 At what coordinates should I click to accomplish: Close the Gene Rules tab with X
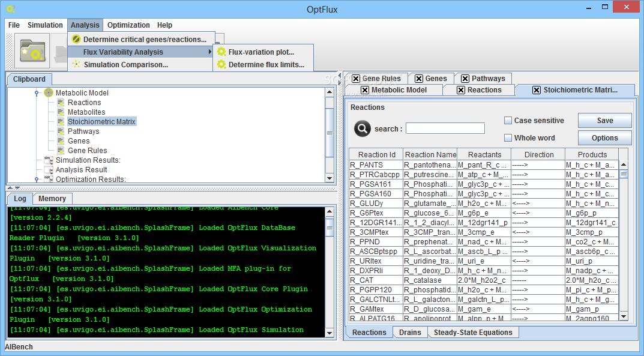point(356,79)
